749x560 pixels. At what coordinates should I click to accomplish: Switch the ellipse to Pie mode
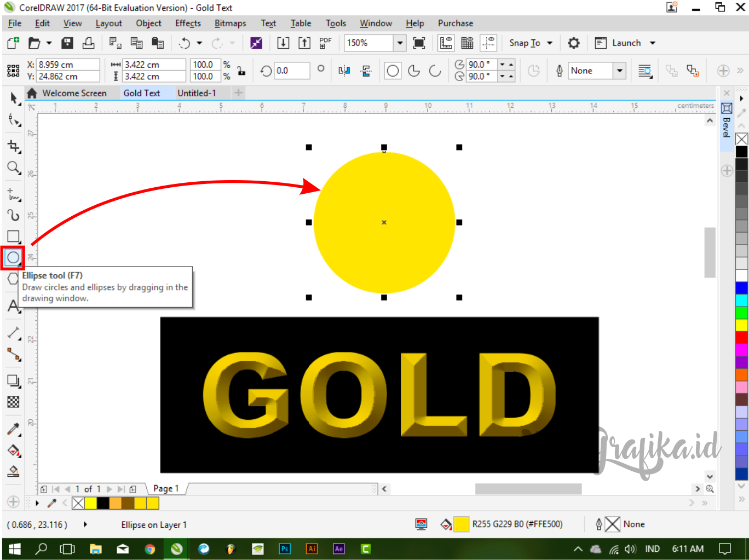[x=414, y=71]
